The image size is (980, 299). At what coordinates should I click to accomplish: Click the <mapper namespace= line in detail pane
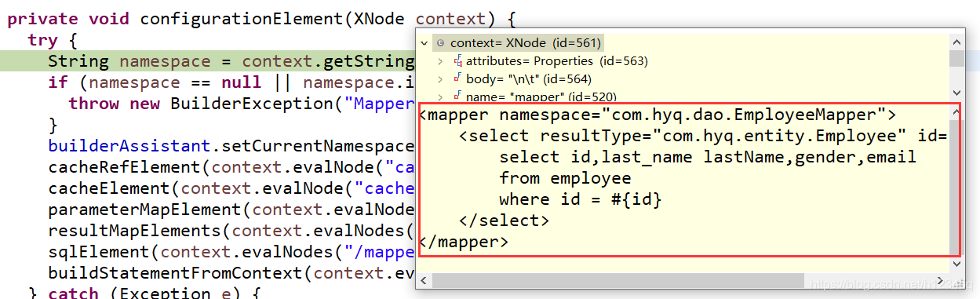[658, 115]
